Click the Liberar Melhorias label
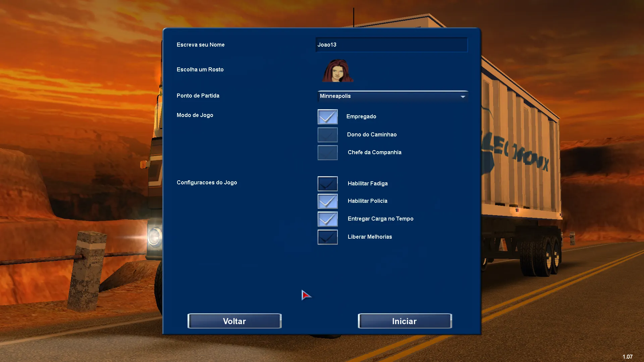Screen dimensions: 644x362 click(370, 237)
